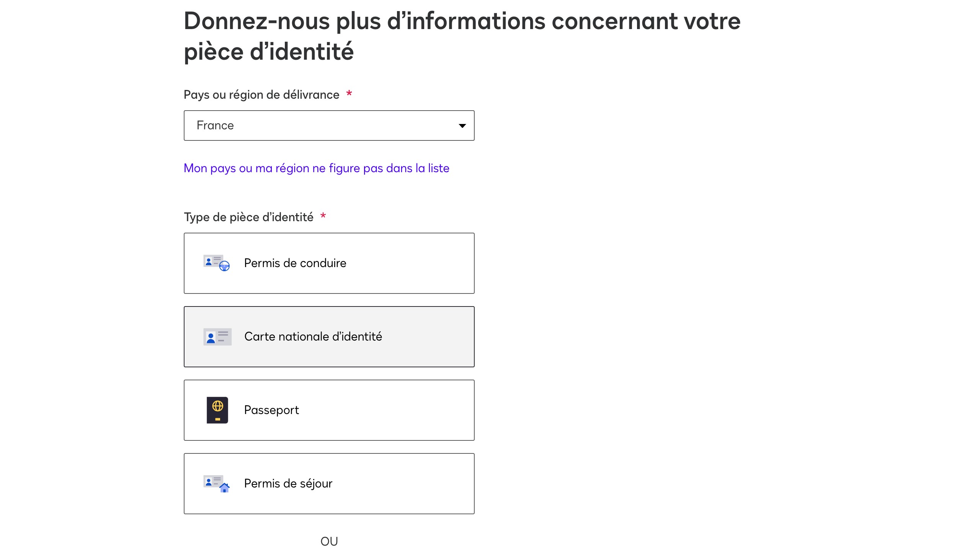The height and width of the screenshot is (551, 980).
Task: Click the national identity card icon
Action: pos(217,337)
